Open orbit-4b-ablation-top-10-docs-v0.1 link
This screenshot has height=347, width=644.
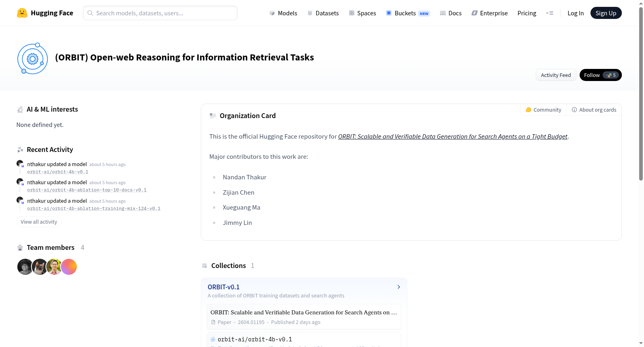87,190
